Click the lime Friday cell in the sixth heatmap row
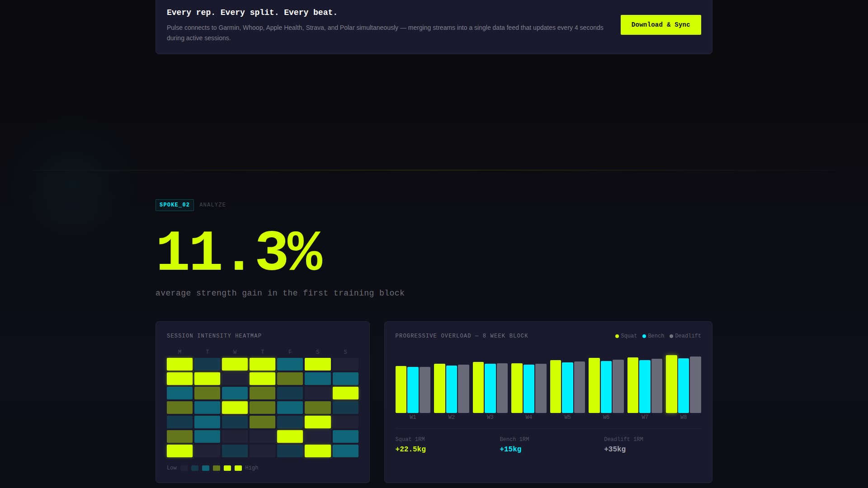 coord(290,436)
